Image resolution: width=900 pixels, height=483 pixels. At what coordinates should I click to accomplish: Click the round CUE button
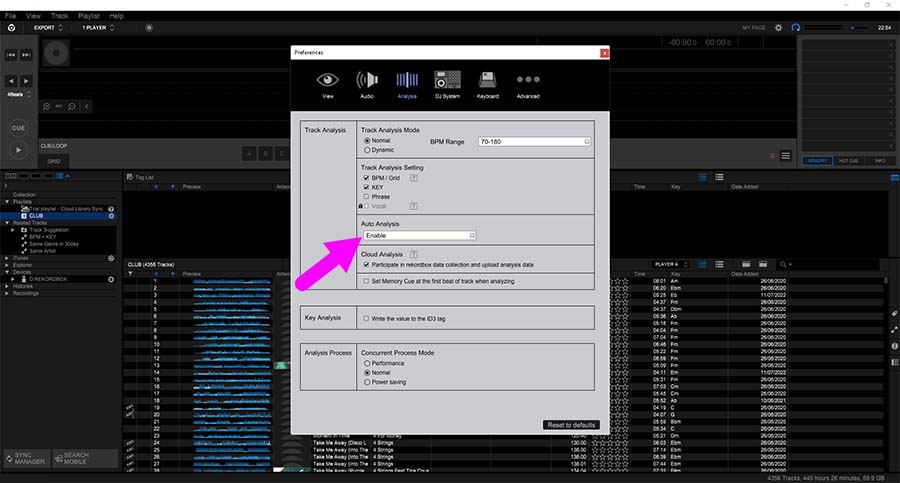coord(18,128)
